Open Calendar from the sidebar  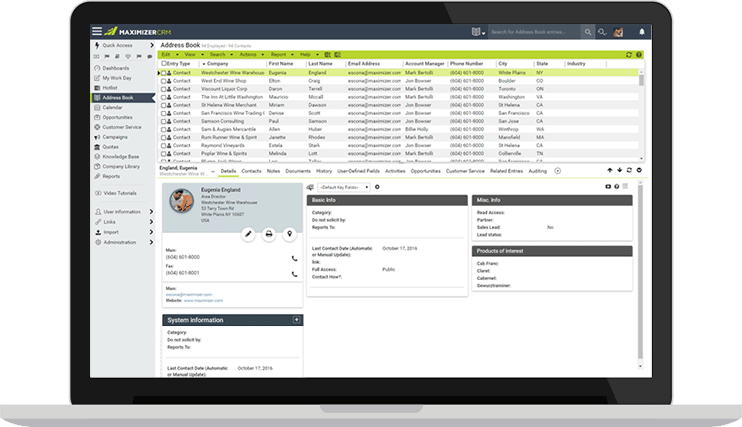click(113, 107)
